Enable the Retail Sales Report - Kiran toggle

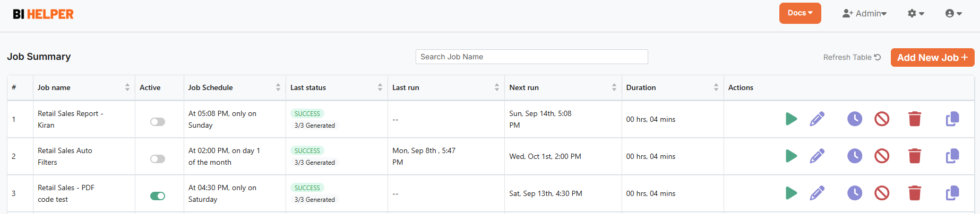click(x=158, y=122)
